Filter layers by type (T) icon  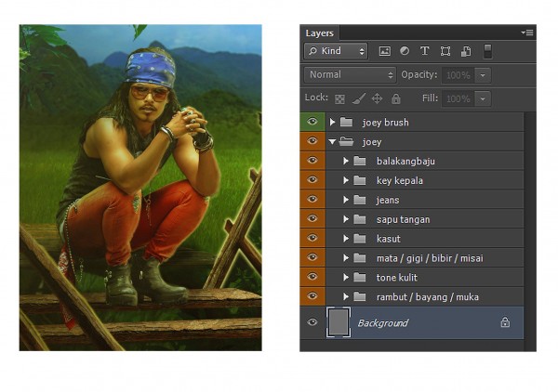pos(425,51)
